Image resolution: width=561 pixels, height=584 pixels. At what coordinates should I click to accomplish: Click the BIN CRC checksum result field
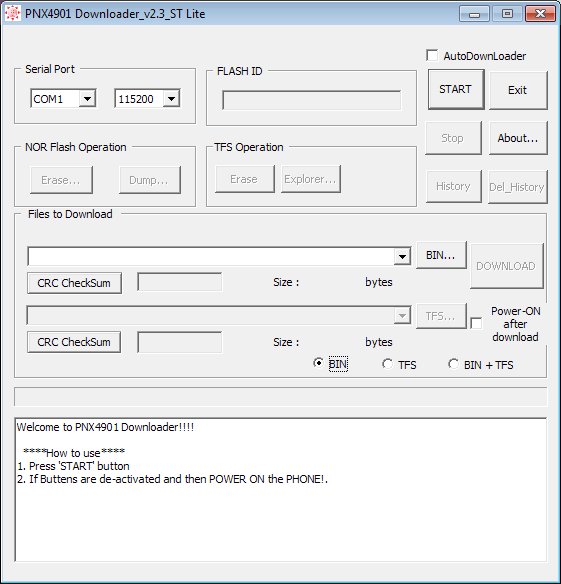[180, 282]
